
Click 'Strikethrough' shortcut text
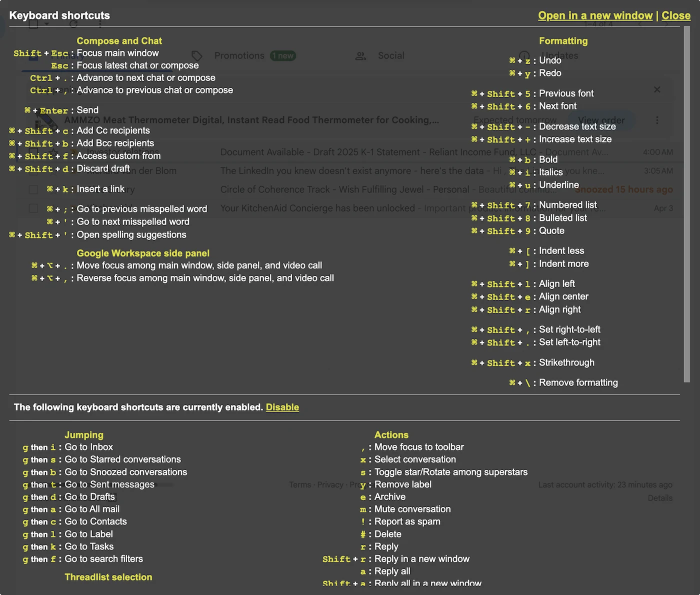pos(566,362)
